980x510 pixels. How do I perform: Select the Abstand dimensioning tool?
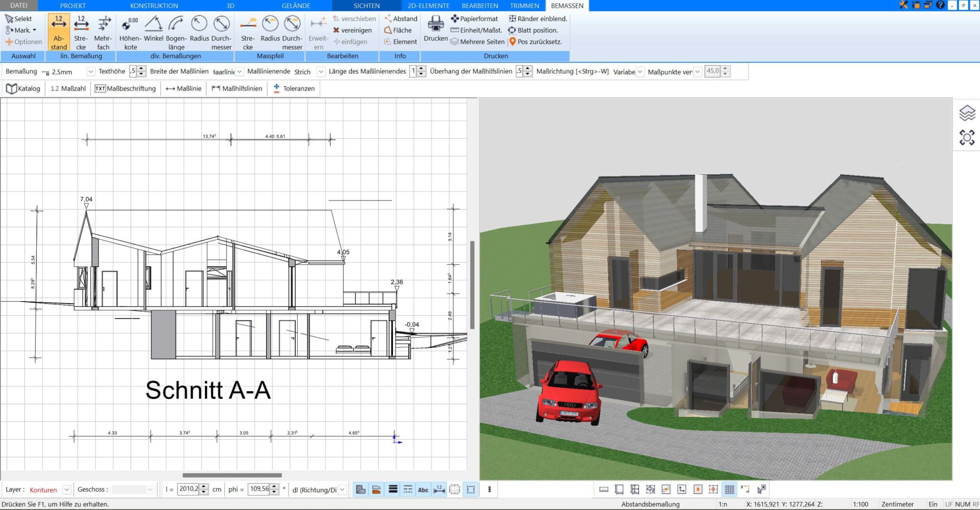pyautogui.click(x=59, y=31)
